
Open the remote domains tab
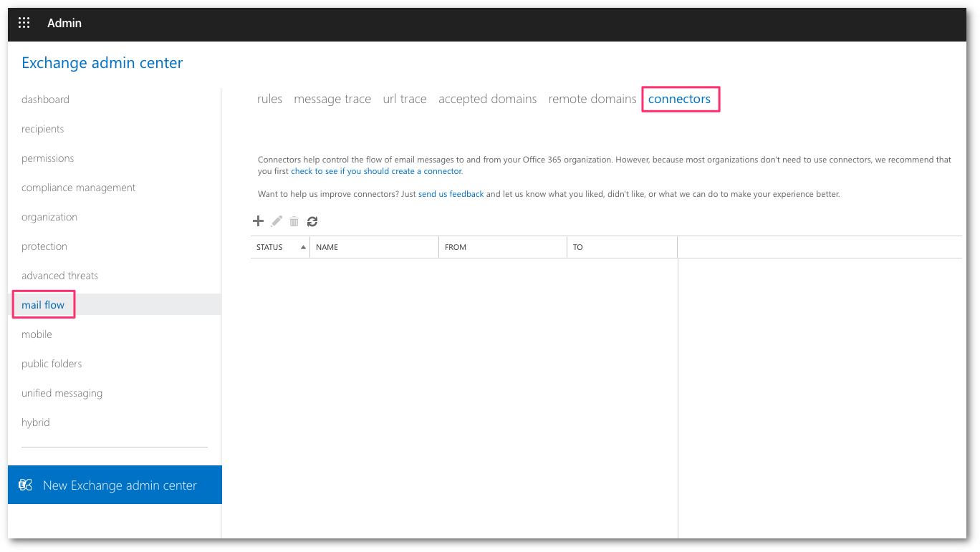coord(592,99)
